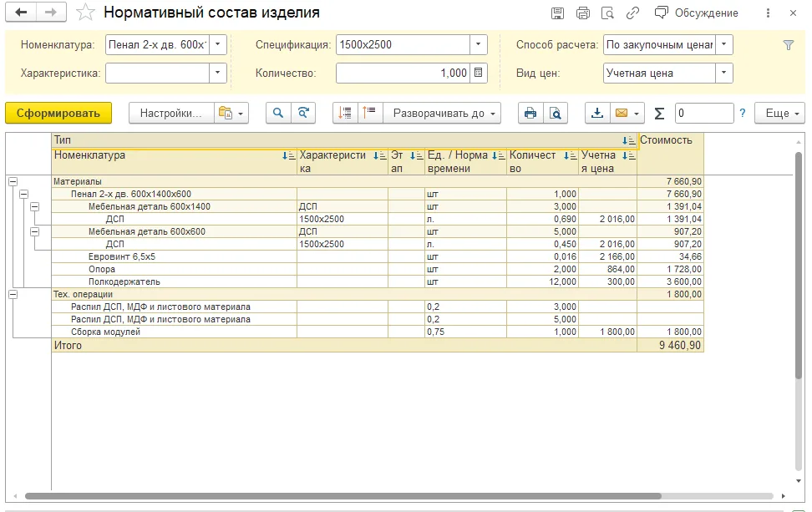
Task: Open the Разворачивать до dropdown
Action: 442,113
